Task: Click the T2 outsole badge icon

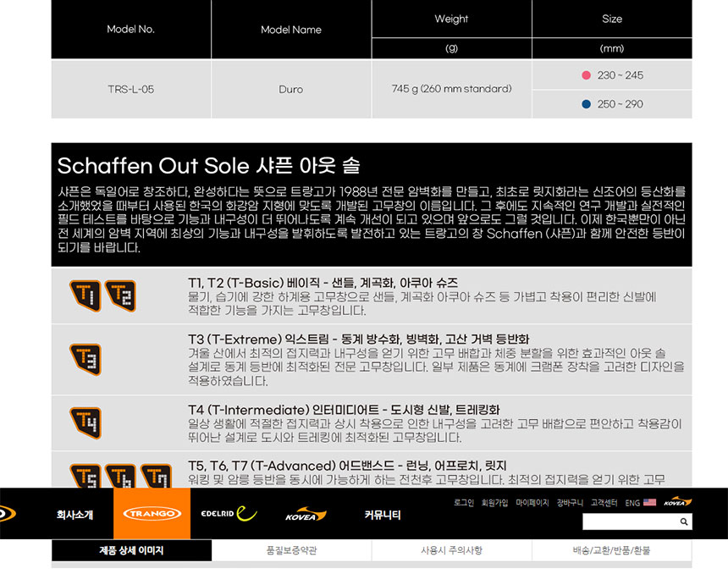Action: (121, 295)
